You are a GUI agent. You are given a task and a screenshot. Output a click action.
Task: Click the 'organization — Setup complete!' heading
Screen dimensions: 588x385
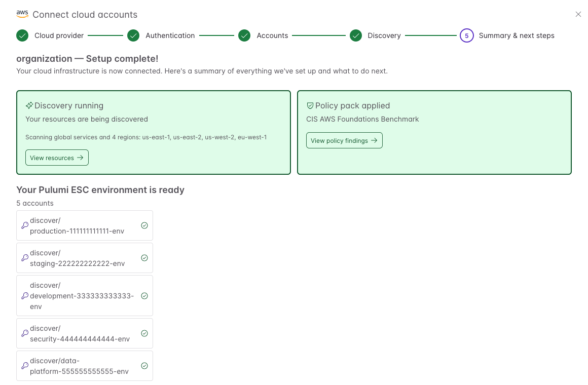87,59
